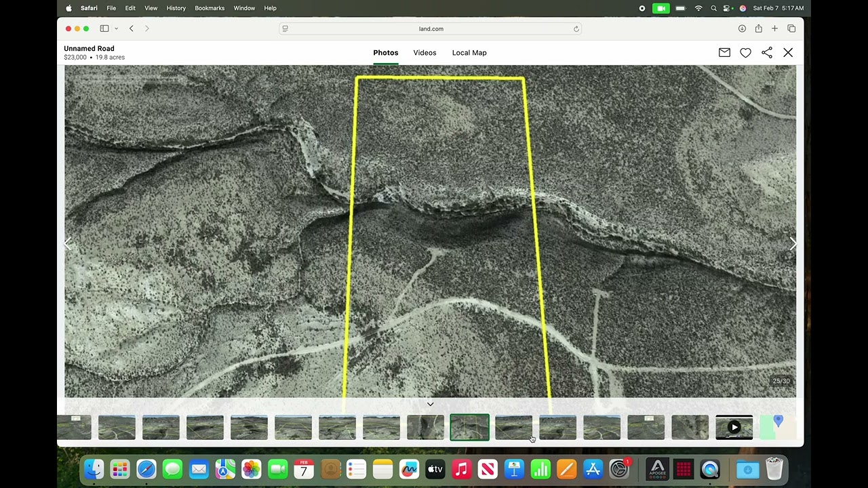Image resolution: width=868 pixels, height=488 pixels.
Task: Collapse the thumbnail strip chevron
Action: [430, 404]
